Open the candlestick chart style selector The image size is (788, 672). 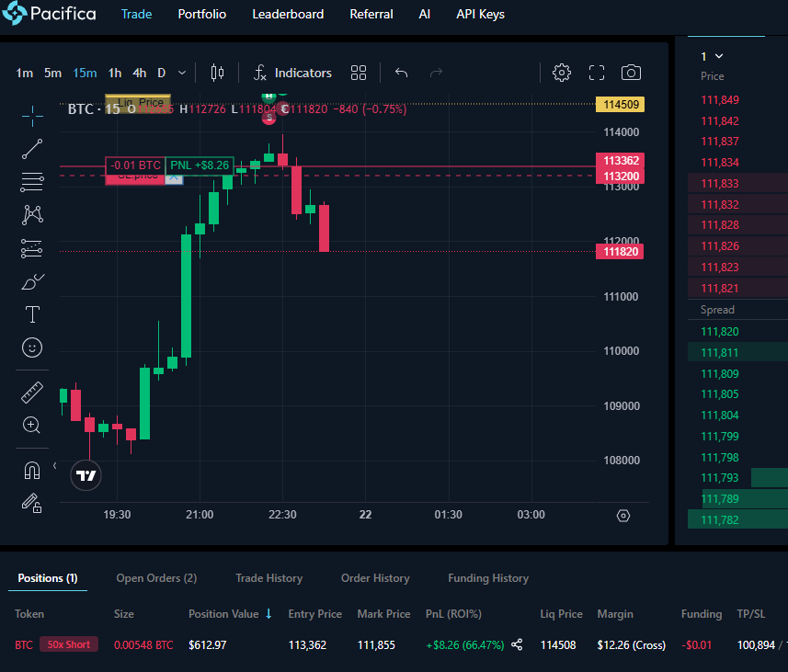(x=217, y=73)
